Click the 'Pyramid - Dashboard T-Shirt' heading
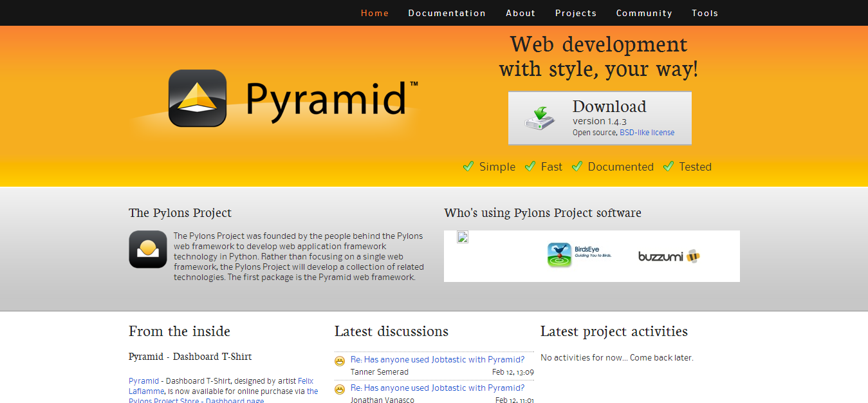 point(190,357)
